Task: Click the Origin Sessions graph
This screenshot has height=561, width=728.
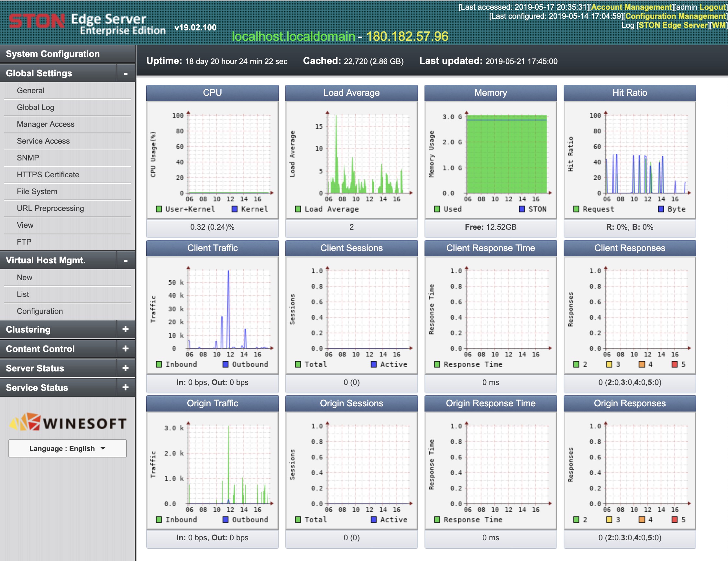Action: 351,471
